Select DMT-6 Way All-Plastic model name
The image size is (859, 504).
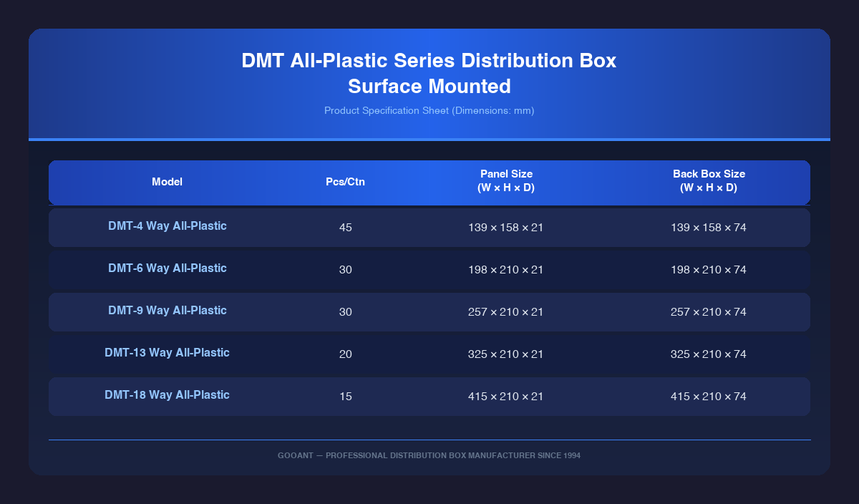167,268
